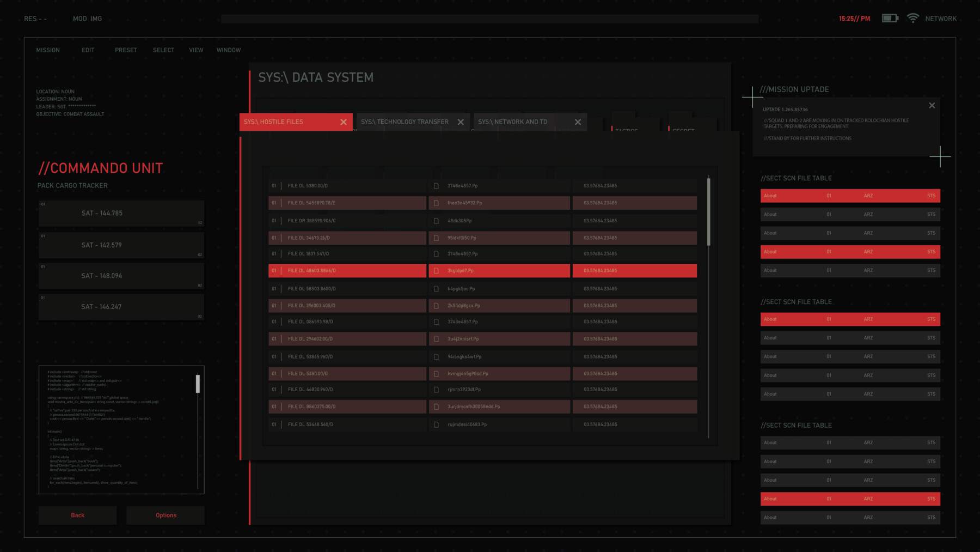This screenshot has width=980, height=552.
Task: Click the file icon beside rujmdnsi40683.Pp
Action: pos(436,424)
